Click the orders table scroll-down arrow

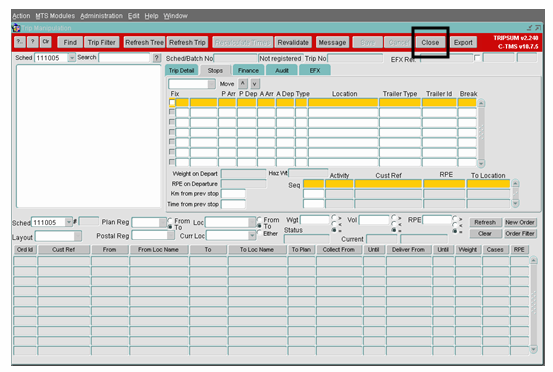tap(534, 349)
